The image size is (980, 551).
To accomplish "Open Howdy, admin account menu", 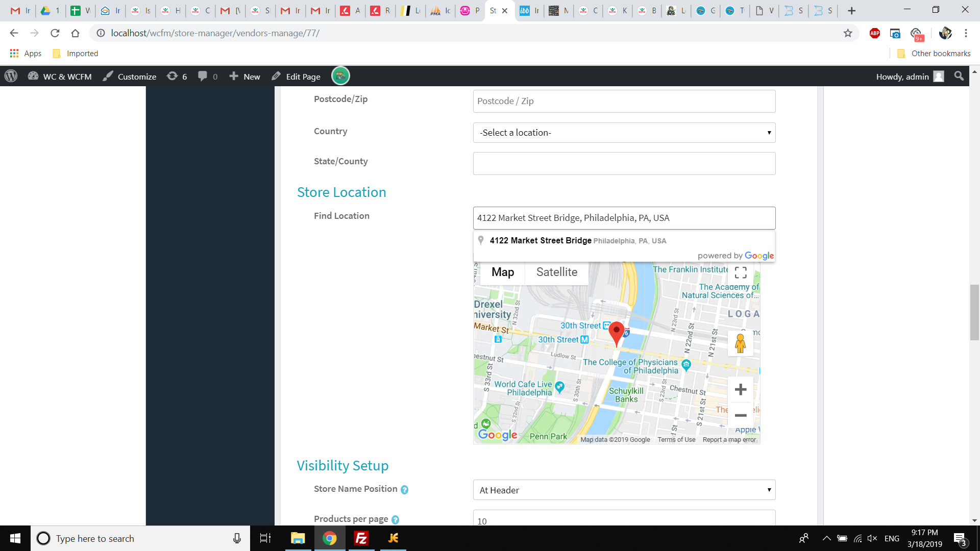I will (x=910, y=77).
